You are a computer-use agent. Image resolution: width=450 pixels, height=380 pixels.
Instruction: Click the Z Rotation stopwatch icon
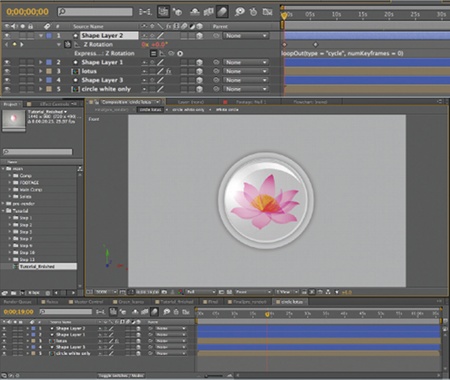tap(68, 44)
